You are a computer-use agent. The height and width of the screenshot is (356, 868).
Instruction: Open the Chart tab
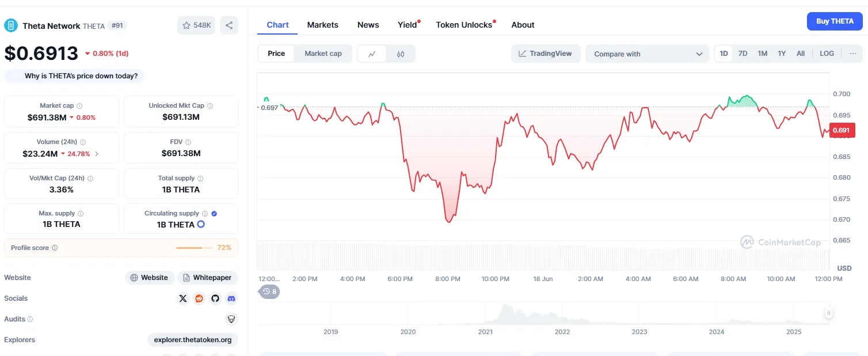pyautogui.click(x=277, y=25)
